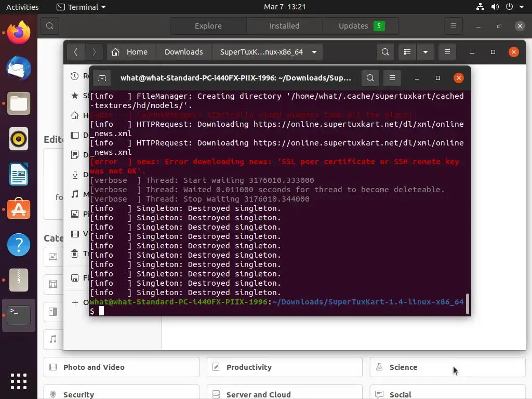Open the Archive Manager dock icon
Image resolution: width=532 pixels, height=399 pixels.
click(x=19, y=280)
